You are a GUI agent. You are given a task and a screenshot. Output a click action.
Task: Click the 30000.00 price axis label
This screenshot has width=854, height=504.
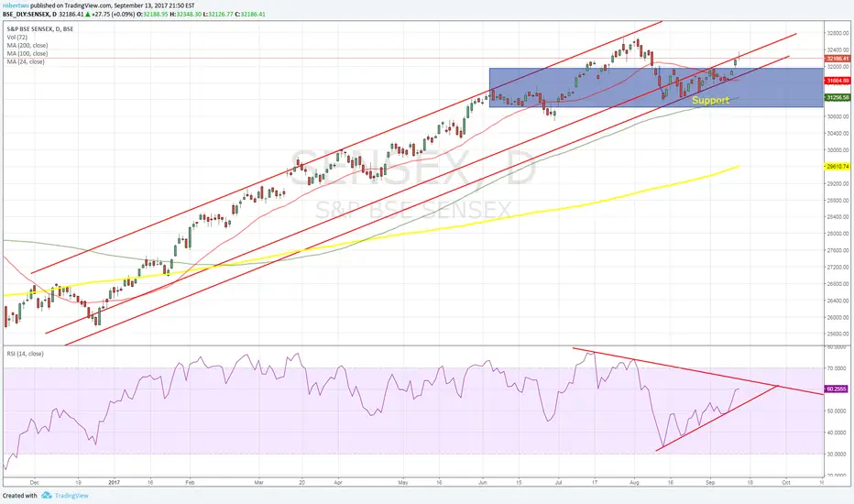tap(838, 150)
